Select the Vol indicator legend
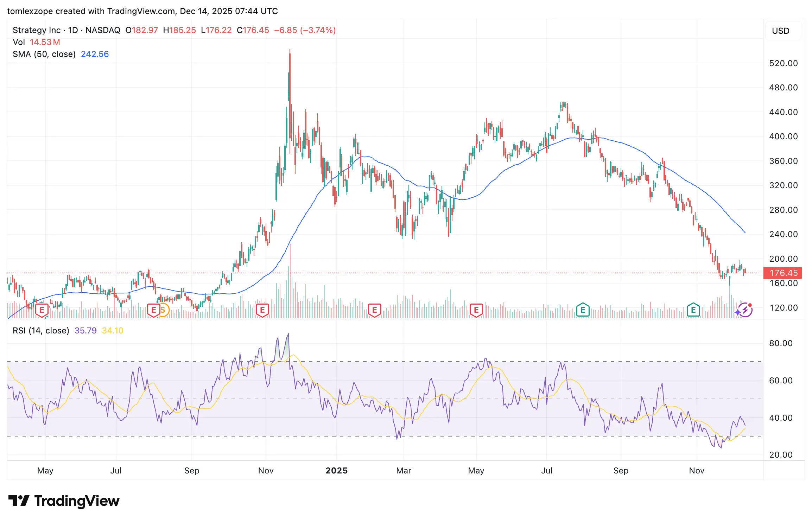The image size is (812, 522). 19,42
